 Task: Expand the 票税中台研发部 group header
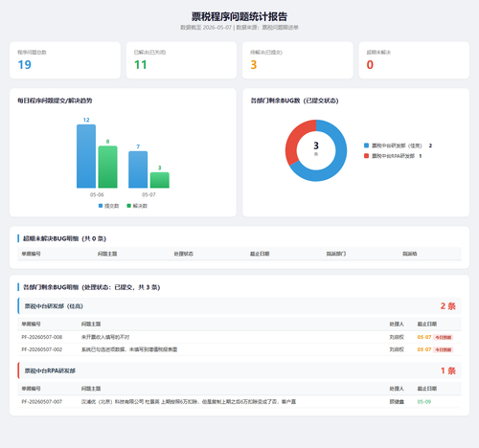pos(239,306)
